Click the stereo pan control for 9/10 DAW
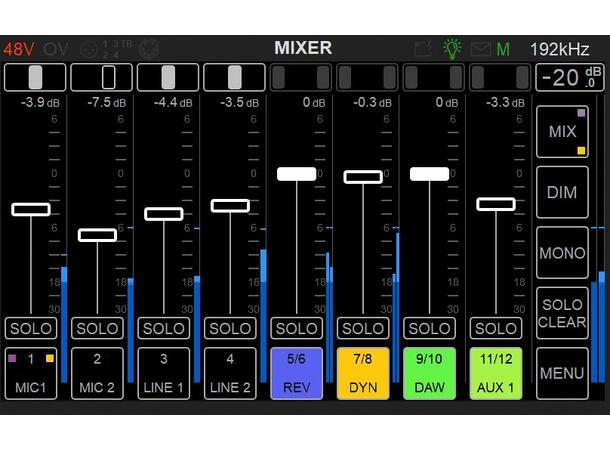610x450 pixels. [434, 77]
